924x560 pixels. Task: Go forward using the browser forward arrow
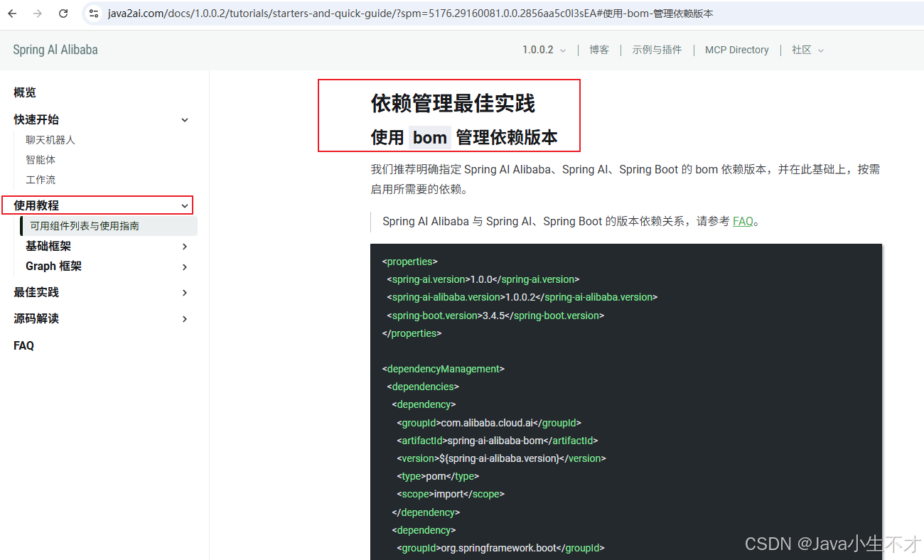(38, 14)
